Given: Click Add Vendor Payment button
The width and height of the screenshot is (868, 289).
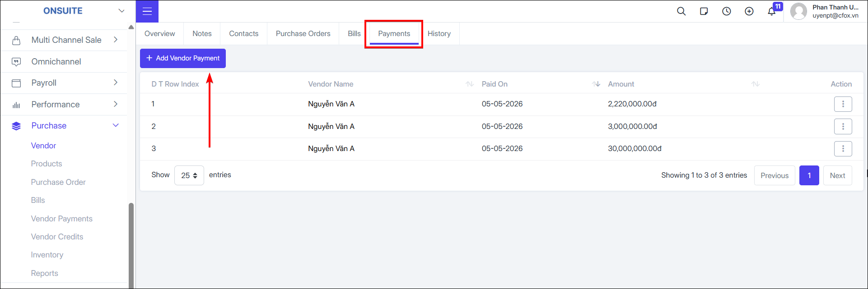Looking at the screenshot, I should coord(183,58).
